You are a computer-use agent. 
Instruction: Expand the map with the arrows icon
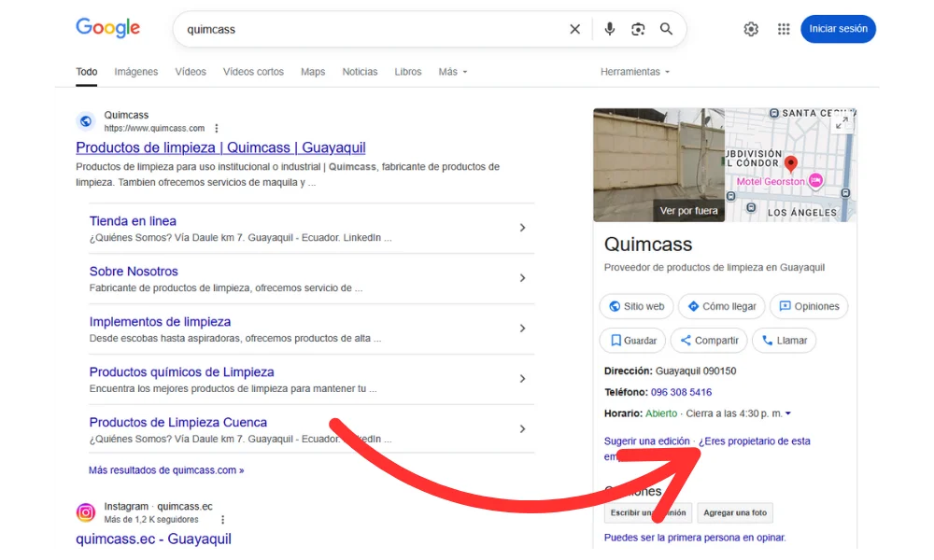point(842,122)
